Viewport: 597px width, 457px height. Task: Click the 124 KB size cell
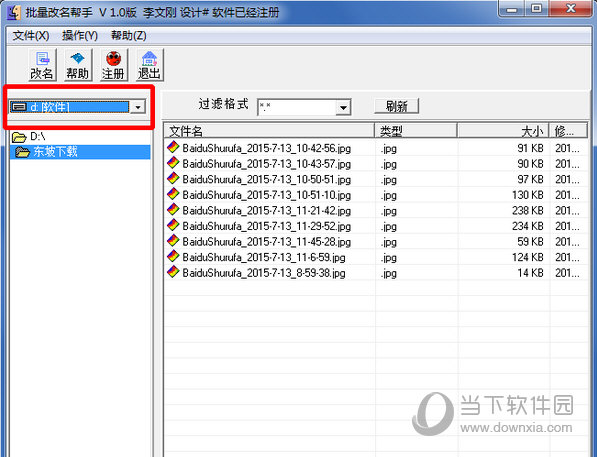pyautogui.click(x=527, y=257)
